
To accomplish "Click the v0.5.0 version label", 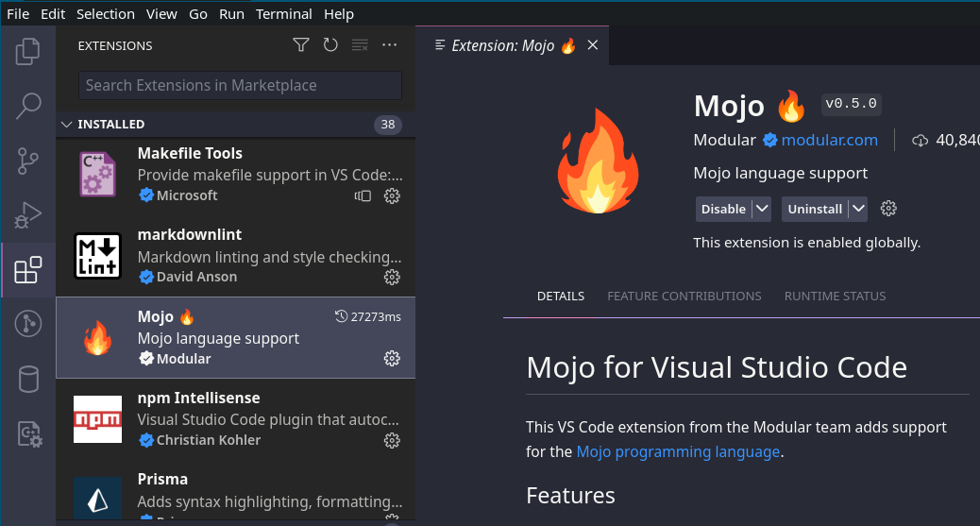I will click(852, 104).
